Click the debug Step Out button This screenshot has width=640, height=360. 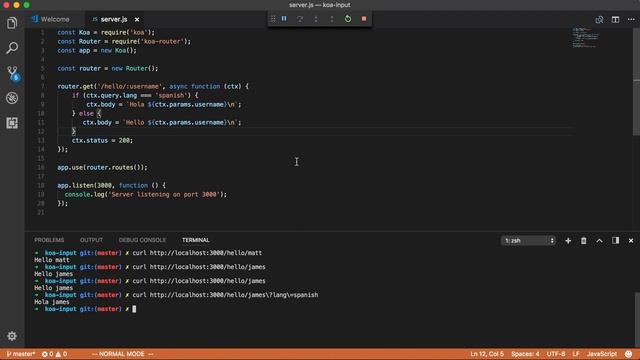[x=332, y=19]
